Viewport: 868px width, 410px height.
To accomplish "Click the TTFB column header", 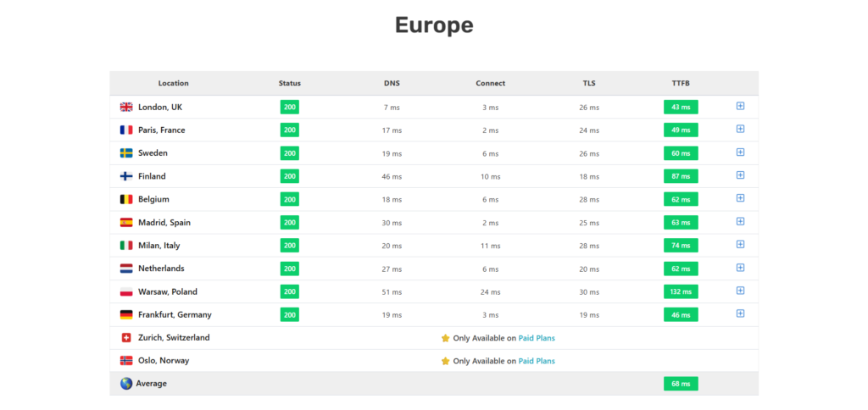I will click(681, 83).
